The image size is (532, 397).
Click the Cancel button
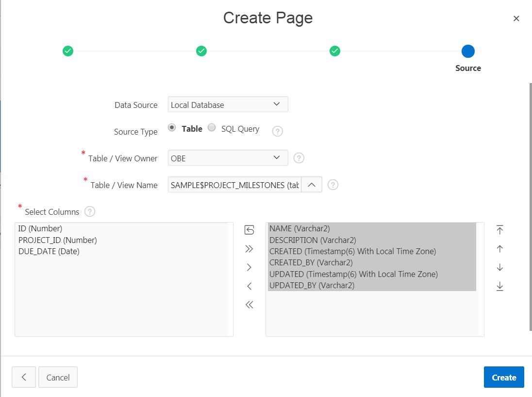(58, 377)
